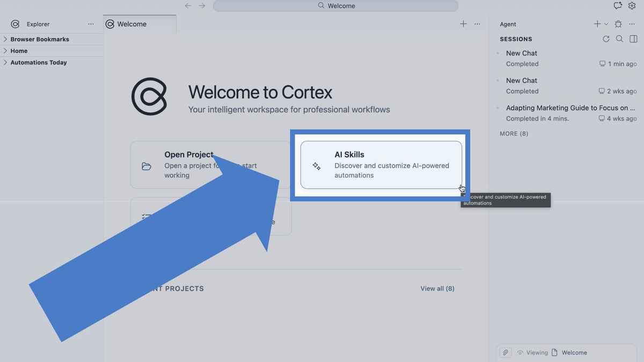Click the Agent panel title
Screen dimensions: 644x362
508,24
